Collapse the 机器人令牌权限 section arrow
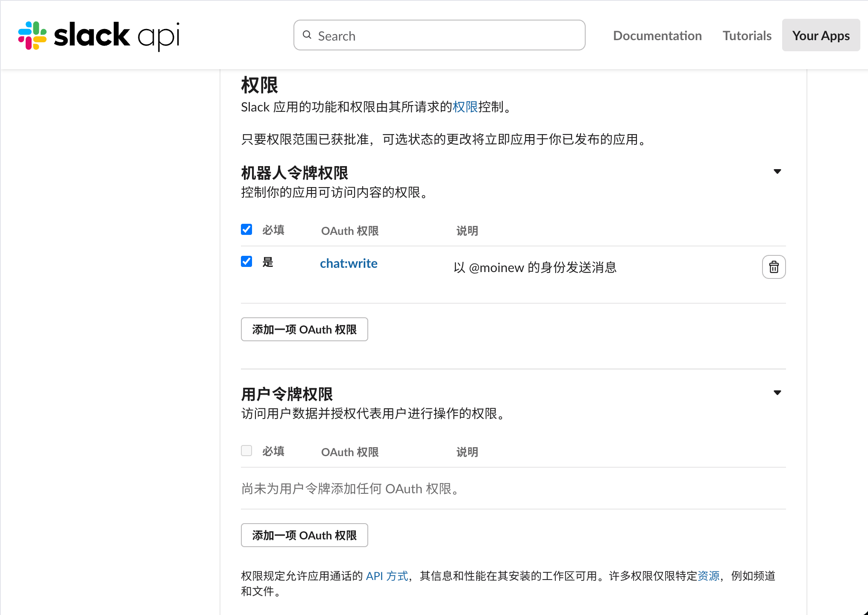868x615 pixels. coord(777,172)
